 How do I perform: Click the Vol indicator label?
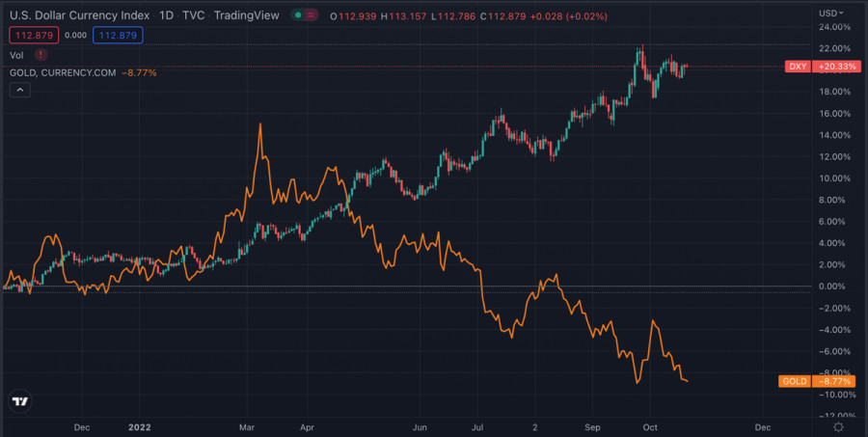click(x=16, y=55)
